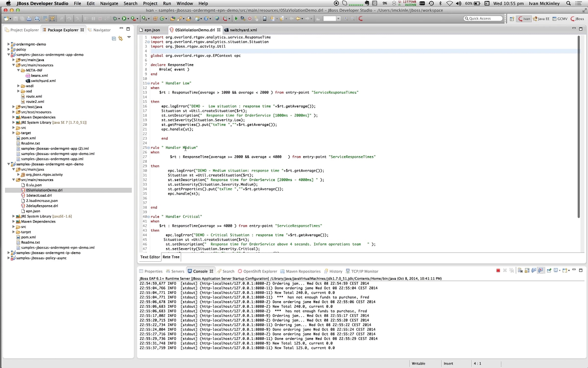Click the Quick Access search field
Image resolution: width=588 pixels, height=368 pixels.
[483, 19]
